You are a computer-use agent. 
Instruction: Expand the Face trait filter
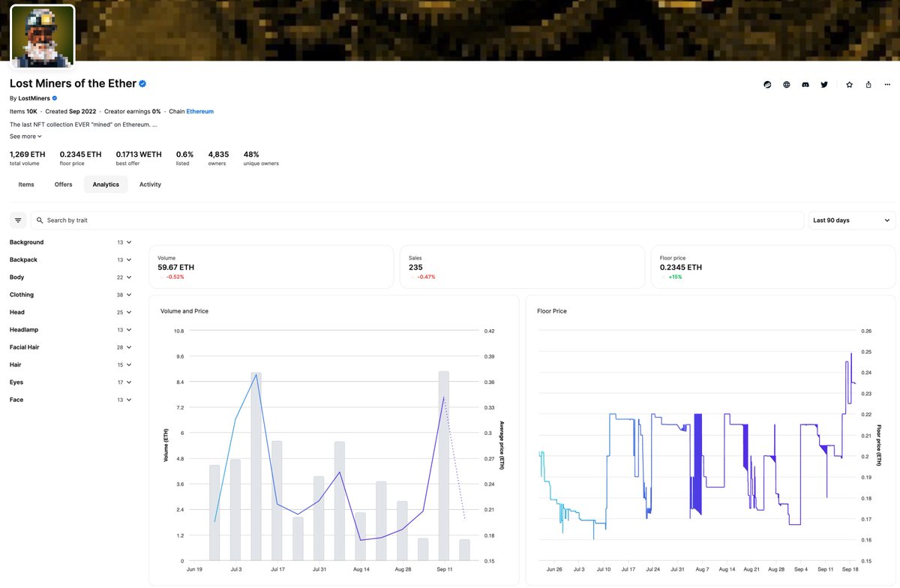(70, 400)
